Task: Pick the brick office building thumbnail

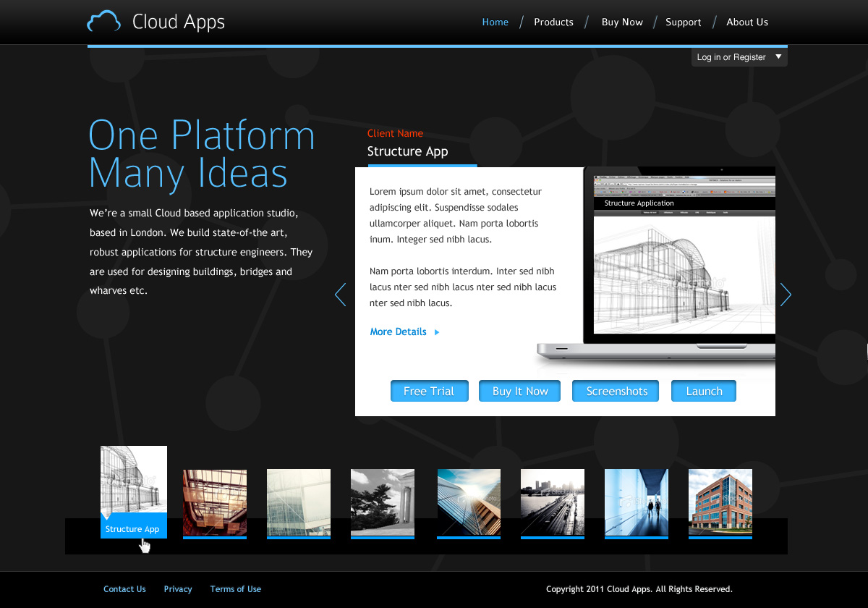Action: tap(720, 502)
